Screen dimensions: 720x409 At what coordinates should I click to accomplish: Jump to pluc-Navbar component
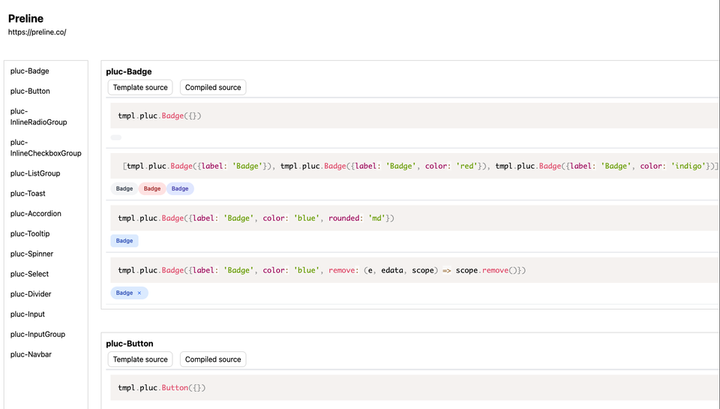coord(31,354)
